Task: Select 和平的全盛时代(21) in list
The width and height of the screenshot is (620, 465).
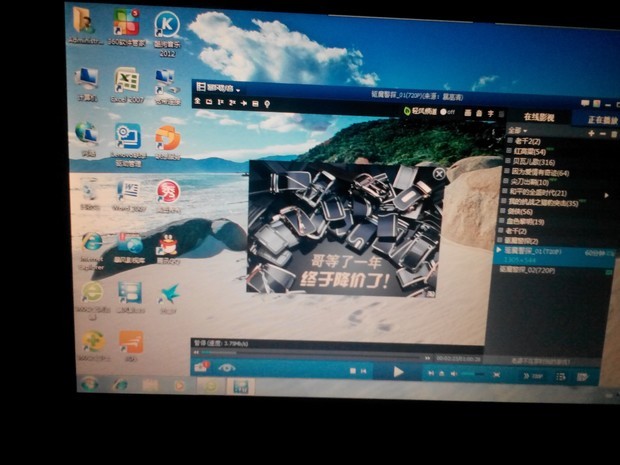Action: [538, 192]
